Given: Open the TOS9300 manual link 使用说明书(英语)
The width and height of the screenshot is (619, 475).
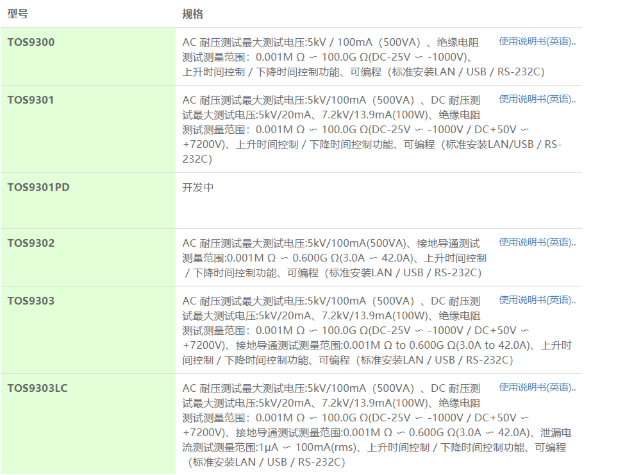Looking at the screenshot, I should 537,41.
